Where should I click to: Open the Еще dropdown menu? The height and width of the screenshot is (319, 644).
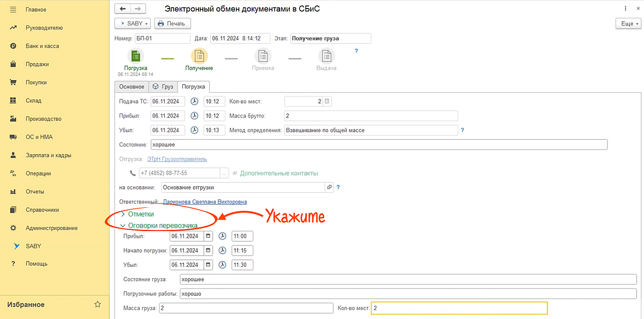coord(628,24)
